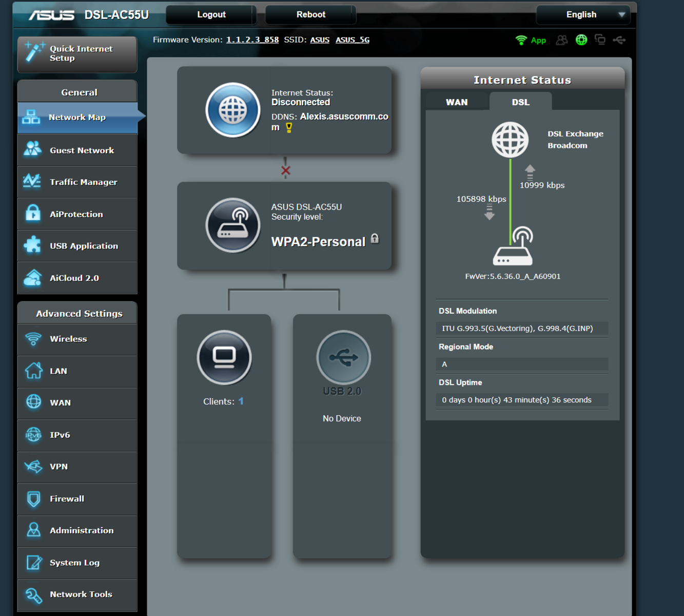Click the red disconnected X mark
The height and width of the screenshot is (616, 684).
coord(286,170)
